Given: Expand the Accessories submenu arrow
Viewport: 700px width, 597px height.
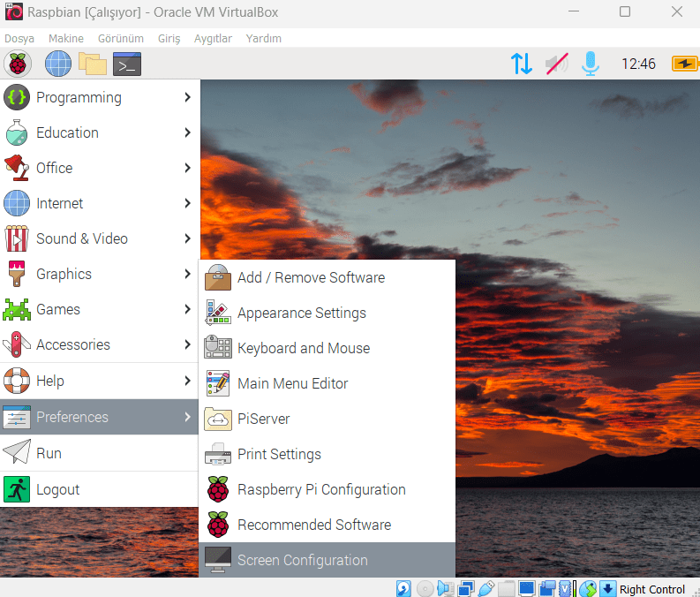Looking at the screenshot, I should (187, 344).
